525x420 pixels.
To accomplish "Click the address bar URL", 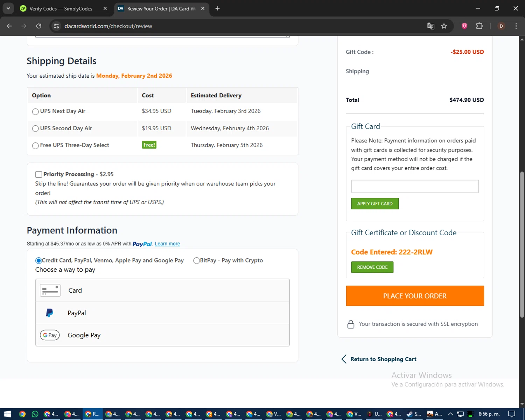I will 108,26.
